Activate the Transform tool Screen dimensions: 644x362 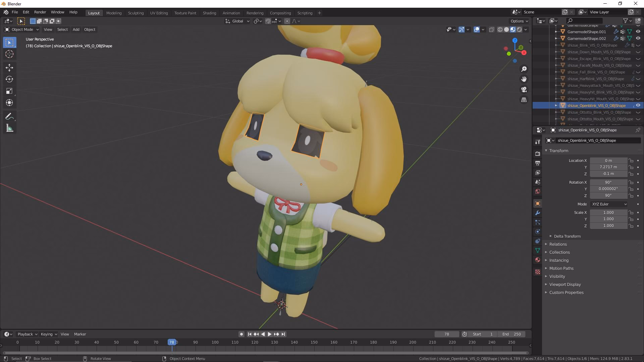[9, 103]
